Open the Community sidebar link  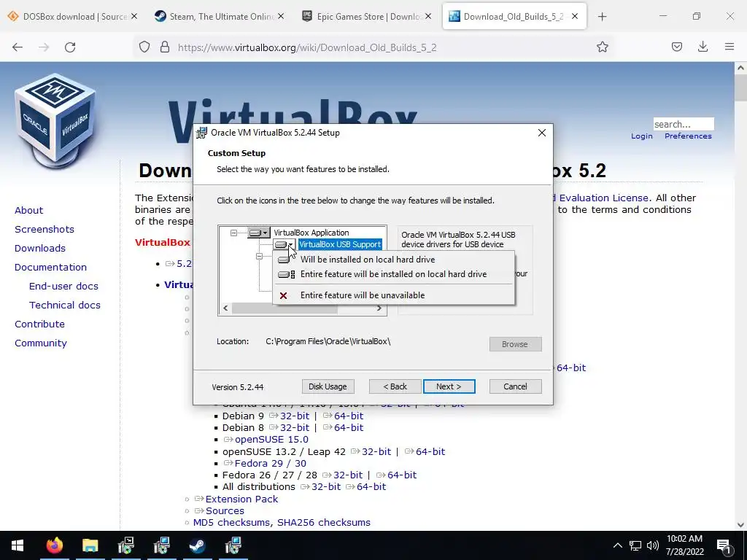point(41,344)
